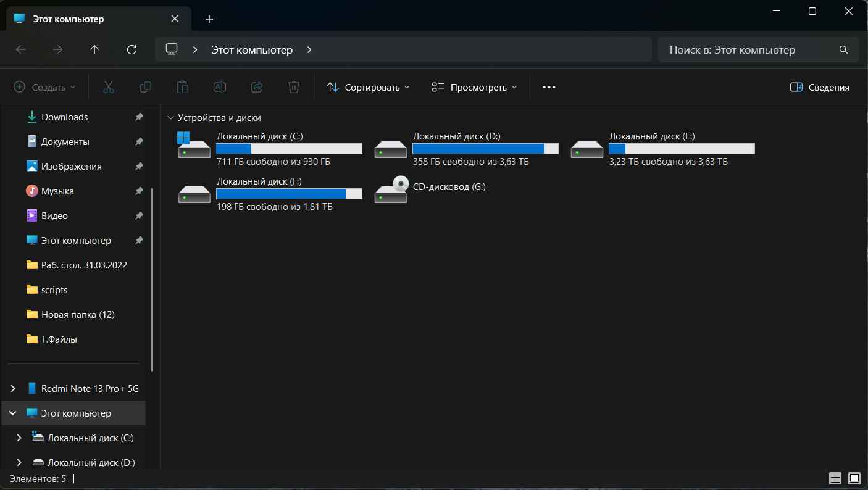This screenshot has width=868, height=490.
Task: Click text 3,23 ТБ свободно из 3,63 ТБ
Action: [669, 162]
